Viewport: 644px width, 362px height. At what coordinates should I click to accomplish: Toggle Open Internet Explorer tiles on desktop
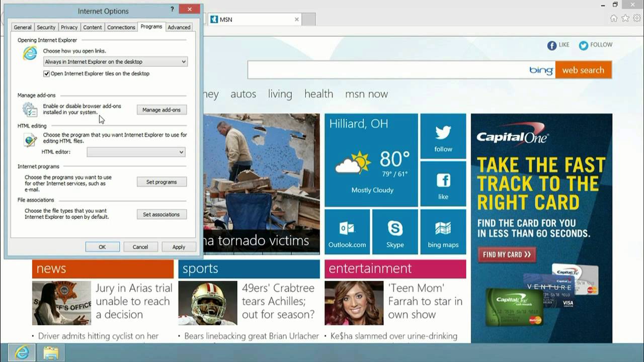coord(47,73)
